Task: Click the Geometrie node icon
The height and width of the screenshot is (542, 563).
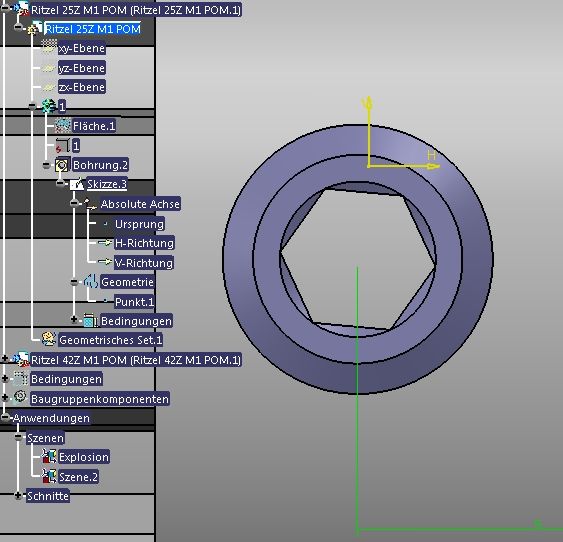Action: pyautogui.click(x=91, y=281)
